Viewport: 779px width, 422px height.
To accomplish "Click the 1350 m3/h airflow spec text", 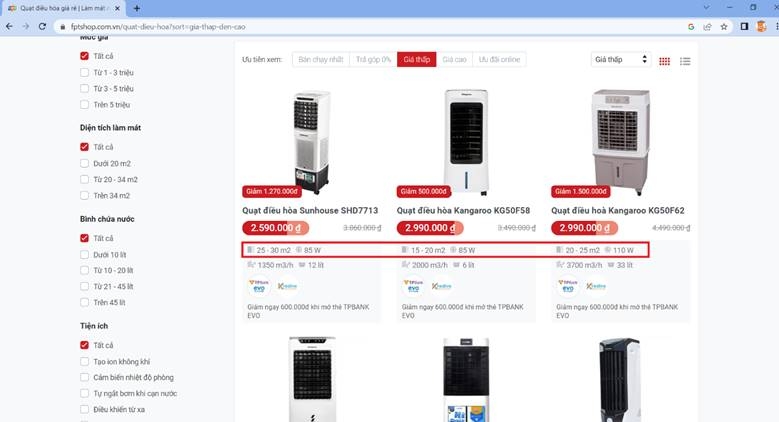I will click(x=275, y=265).
